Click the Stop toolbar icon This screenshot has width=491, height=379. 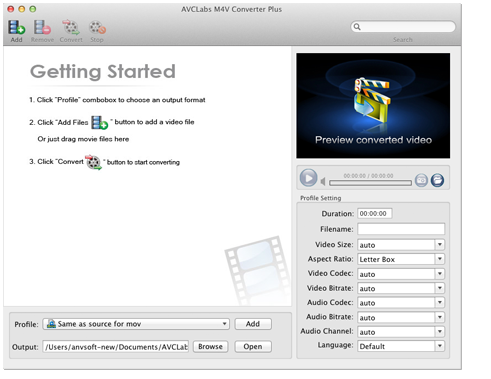(x=97, y=28)
